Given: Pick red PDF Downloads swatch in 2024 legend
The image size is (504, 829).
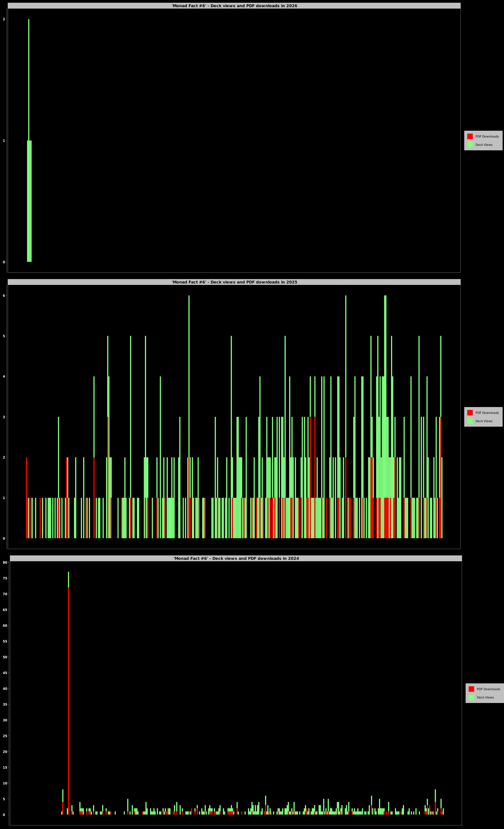Looking at the screenshot, I should point(471,689).
